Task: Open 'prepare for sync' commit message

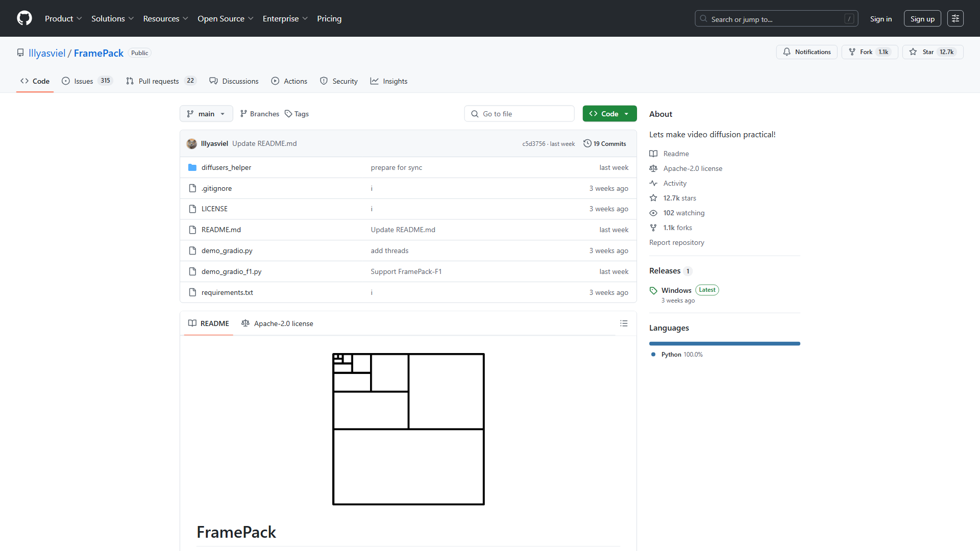Action: 397,167
